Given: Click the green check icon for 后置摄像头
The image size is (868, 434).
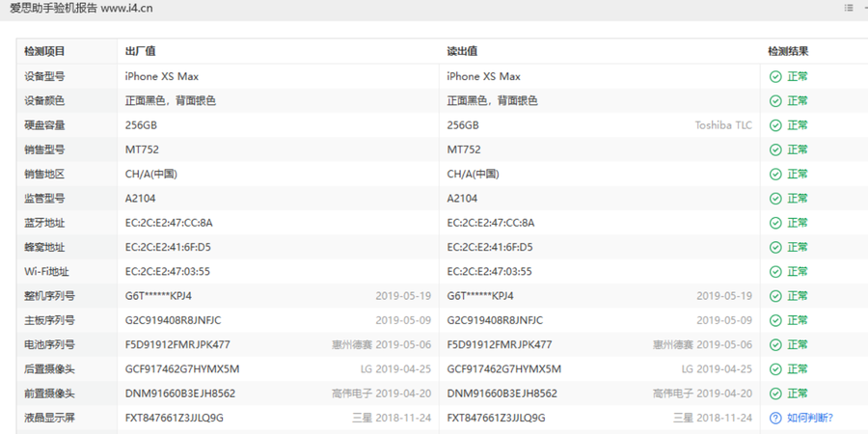Looking at the screenshot, I should pyautogui.click(x=775, y=368).
